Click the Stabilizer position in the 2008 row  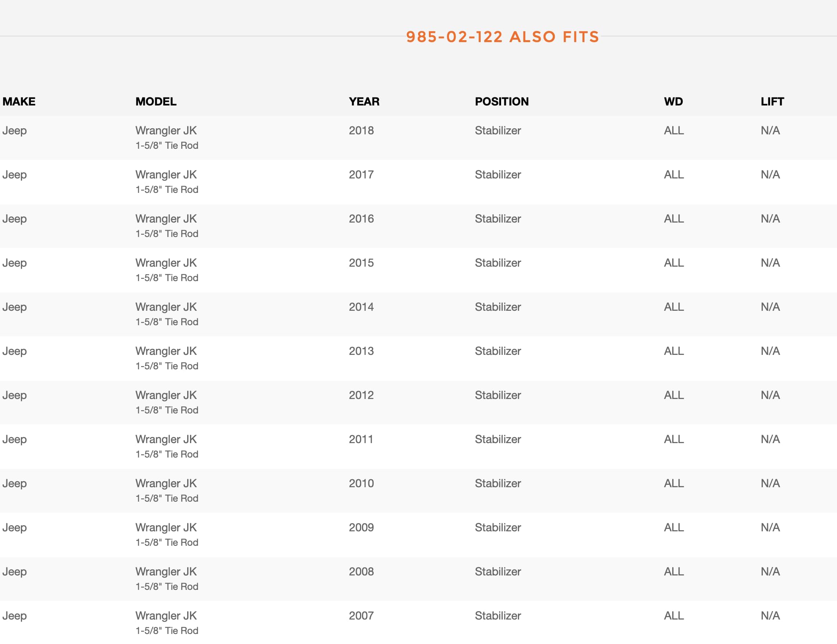click(x=498, y=571)
